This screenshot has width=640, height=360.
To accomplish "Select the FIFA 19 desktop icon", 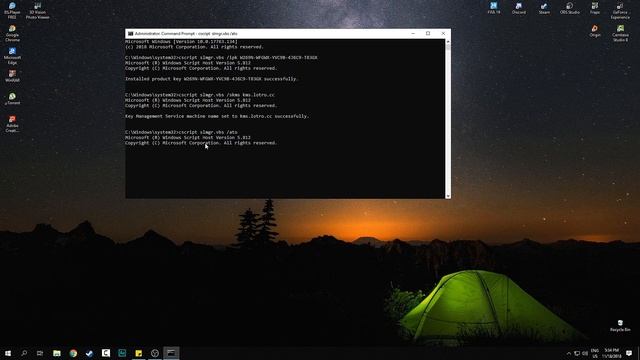I will [x=494, y=8].
